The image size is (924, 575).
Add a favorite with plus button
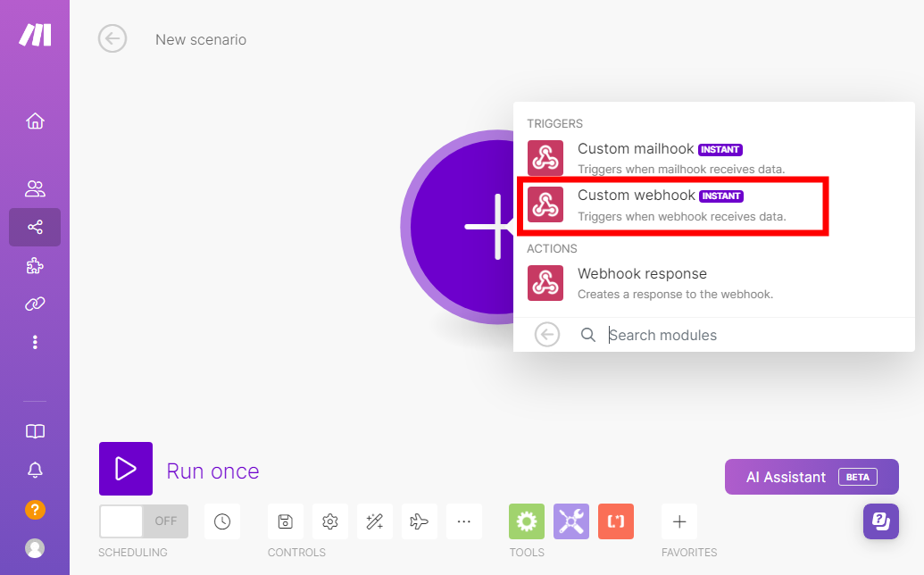click(x=678, y=521)
